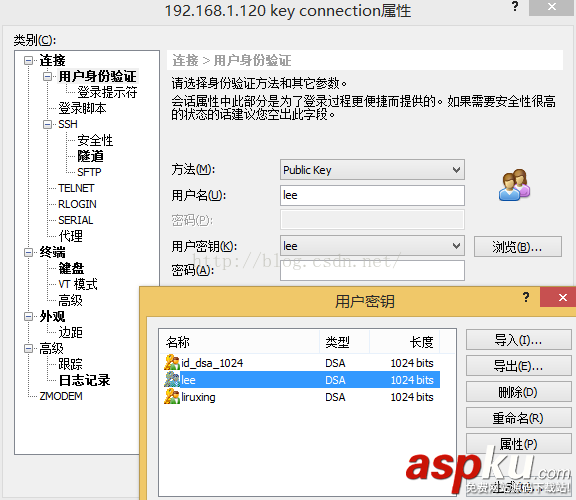Screen dimensions: 576x500
Task: Select VT 模式 under 终端
Action: 78,284
